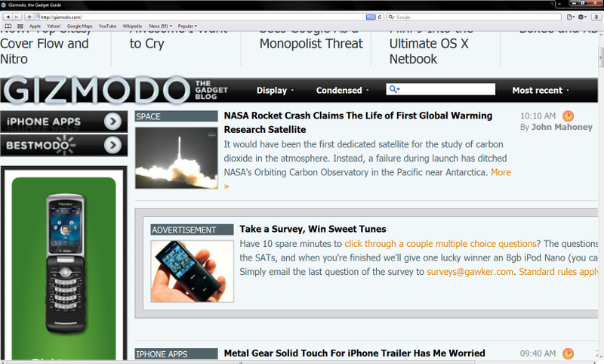Expand the Popular bookmark folder
This screenshot has height=364, width=604.
[187, 26]
